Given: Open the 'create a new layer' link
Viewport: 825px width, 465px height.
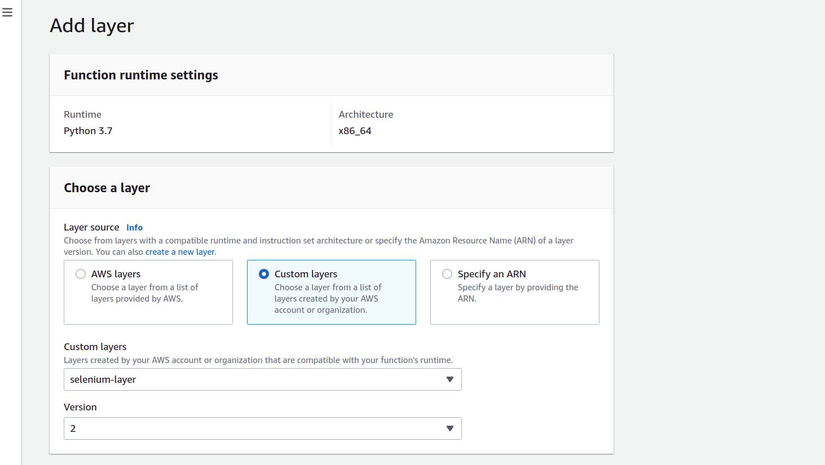Looking at the screenshot, I should pyautogui.click(x=180, y=252).
